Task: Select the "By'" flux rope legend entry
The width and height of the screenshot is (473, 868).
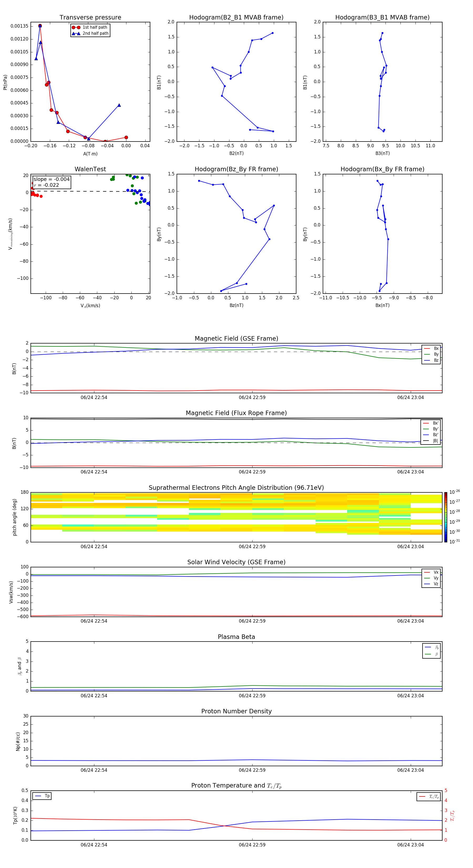Action: (x=431, y=429)
